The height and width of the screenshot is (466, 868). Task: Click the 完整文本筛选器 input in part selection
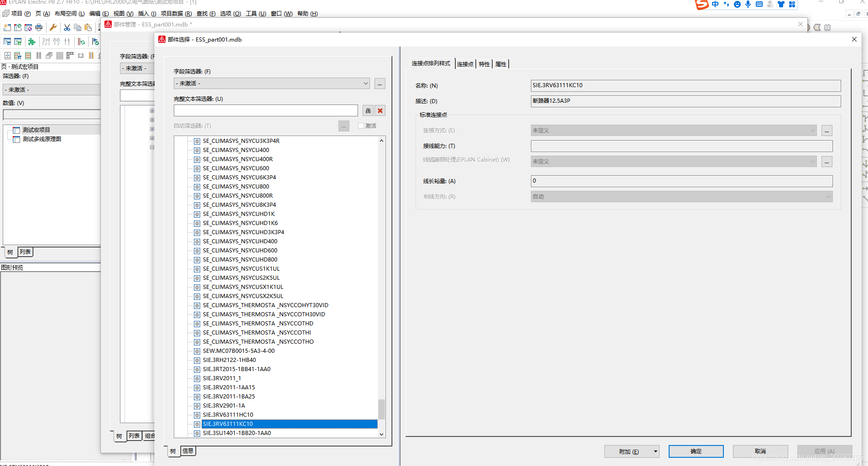(265, 110)
